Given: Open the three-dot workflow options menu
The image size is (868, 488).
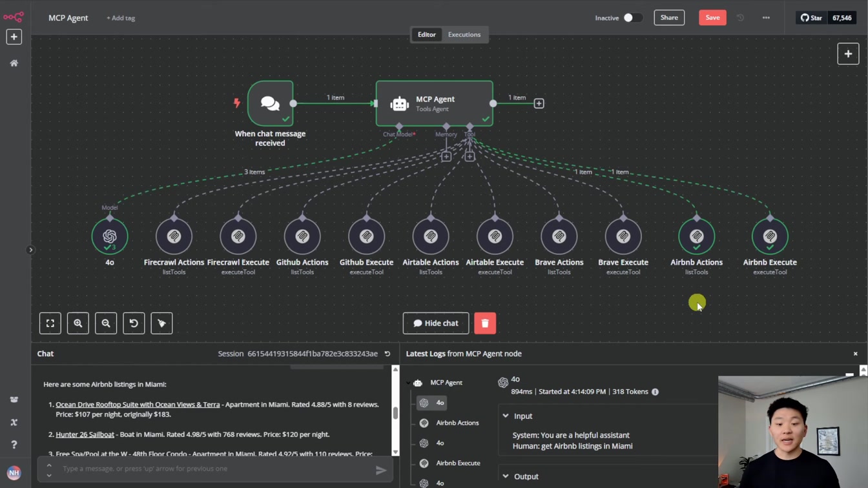Looking at the screenshot, I should 766,18.
